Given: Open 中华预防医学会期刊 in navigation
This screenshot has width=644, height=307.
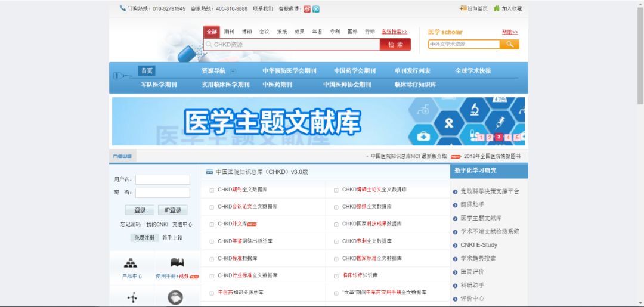Looking at the screenshot, I should (x=290, y=70).
